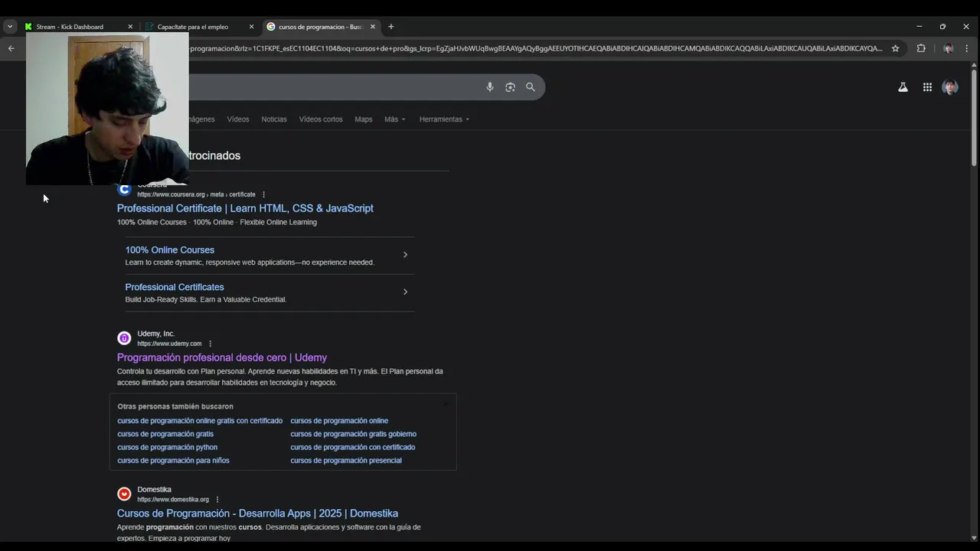The image size is (980, 551).
Task: Click the Coursera site favicon
Action: (124, 189)
